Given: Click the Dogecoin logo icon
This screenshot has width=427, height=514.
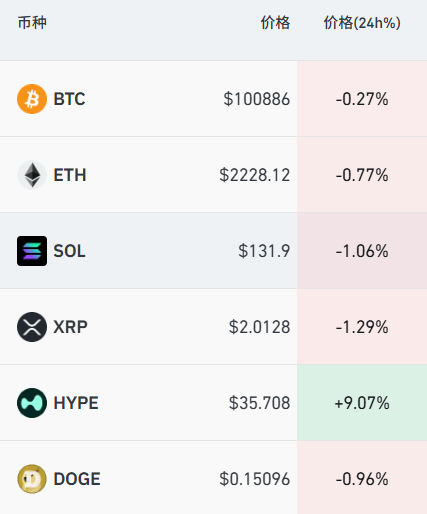Looking at the screenshot, I should point(32,479).
